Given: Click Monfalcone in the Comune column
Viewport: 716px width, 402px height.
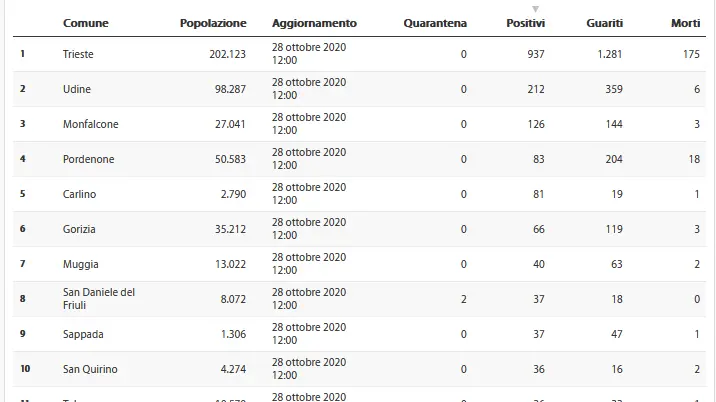Looking at the screenshot, I should tap(90, 124).
